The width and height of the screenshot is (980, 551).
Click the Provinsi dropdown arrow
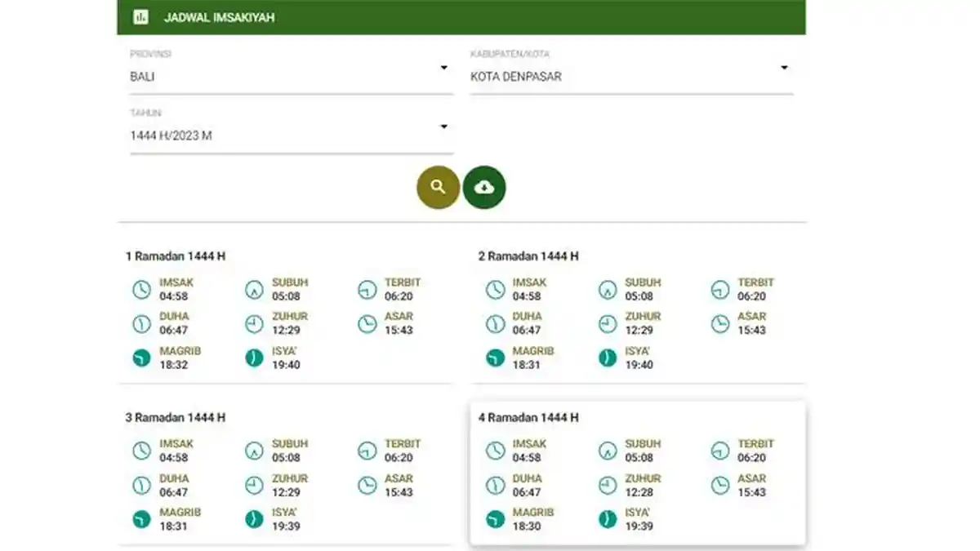click(x=444, y=68)
